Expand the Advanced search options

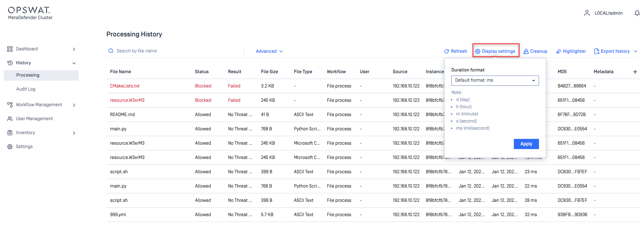(269, 51)
